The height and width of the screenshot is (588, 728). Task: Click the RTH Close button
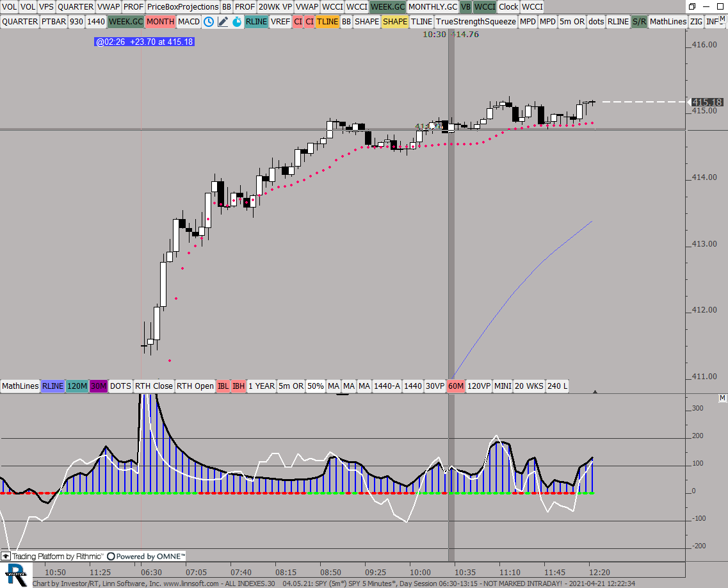pyautogui.click(x=154, y=386)
